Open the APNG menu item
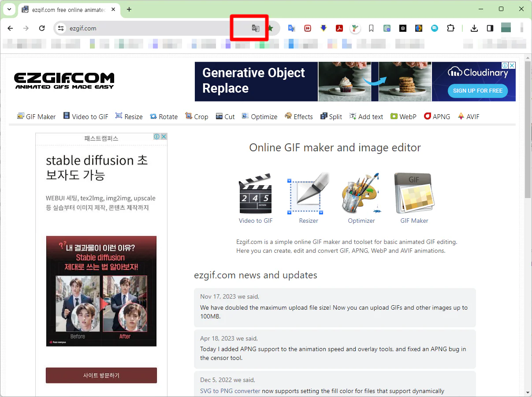532x397 pixels. pos(437,116)
